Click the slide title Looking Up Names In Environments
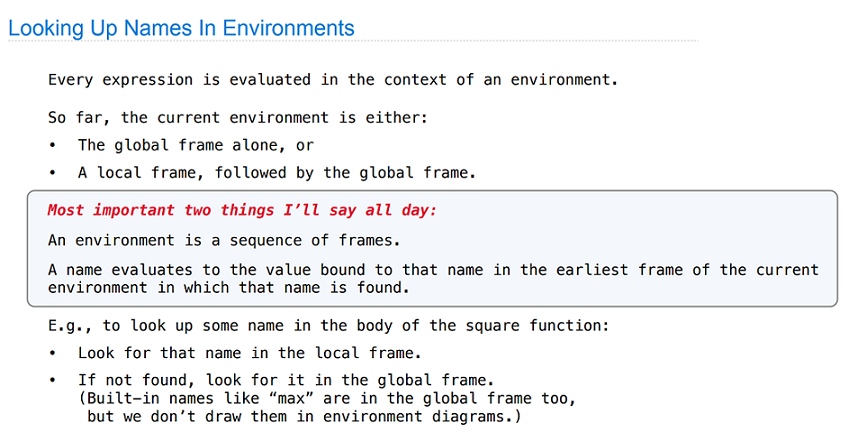This screenshot has height=432, width=867. pyautogui.click(x=181, y=28)
